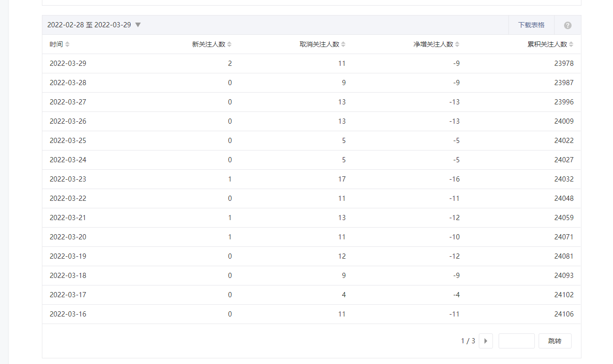Open the date range dropdown starting 2022-02-28
Screen dimensions: 613x364
[x=137, y=25]
